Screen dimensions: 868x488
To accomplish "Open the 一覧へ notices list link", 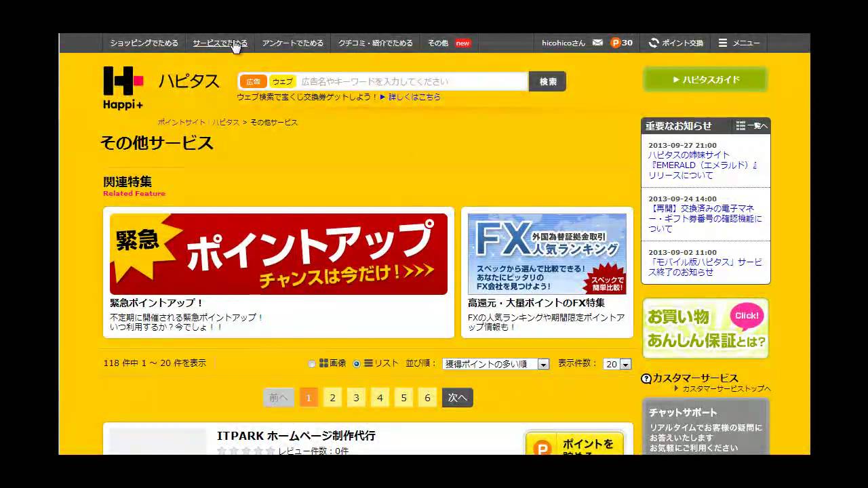I will pyautogui.click(x=752, y=126).
